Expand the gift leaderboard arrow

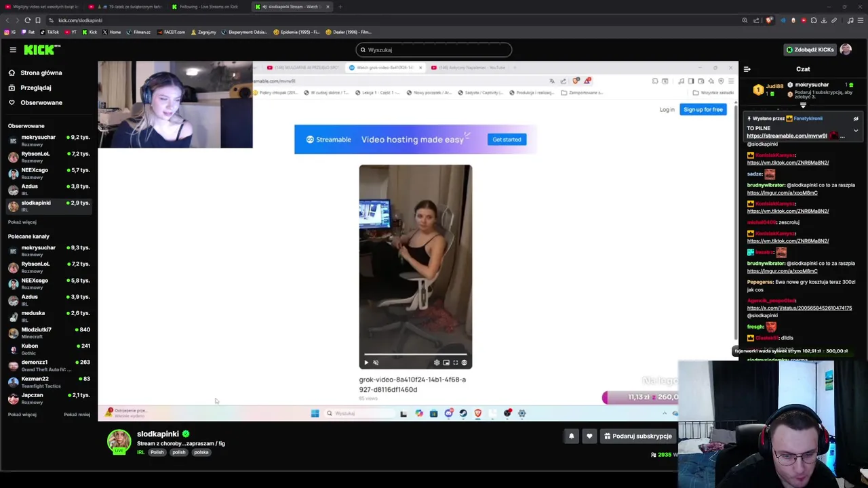click(803, 106)
